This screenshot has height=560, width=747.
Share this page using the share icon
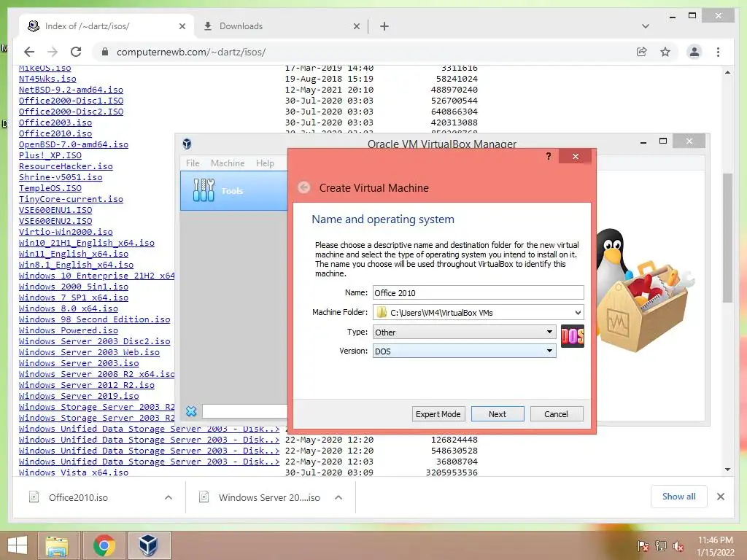642,52
